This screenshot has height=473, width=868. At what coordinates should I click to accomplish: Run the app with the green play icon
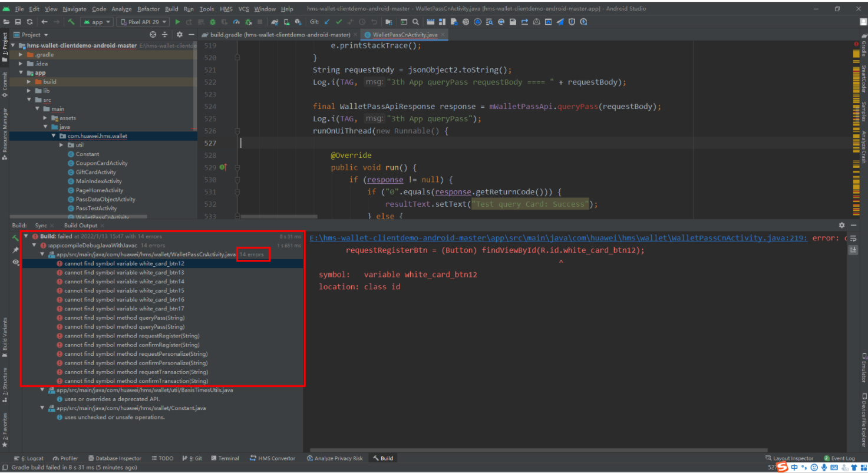(x=177, y=22)
